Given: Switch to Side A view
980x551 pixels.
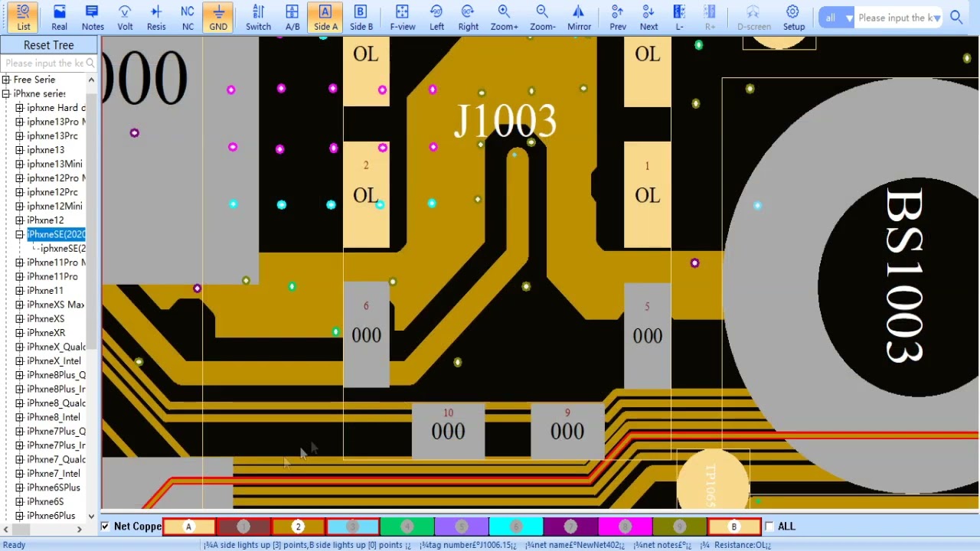Looking at the screenshot, I should pos(325,17).
